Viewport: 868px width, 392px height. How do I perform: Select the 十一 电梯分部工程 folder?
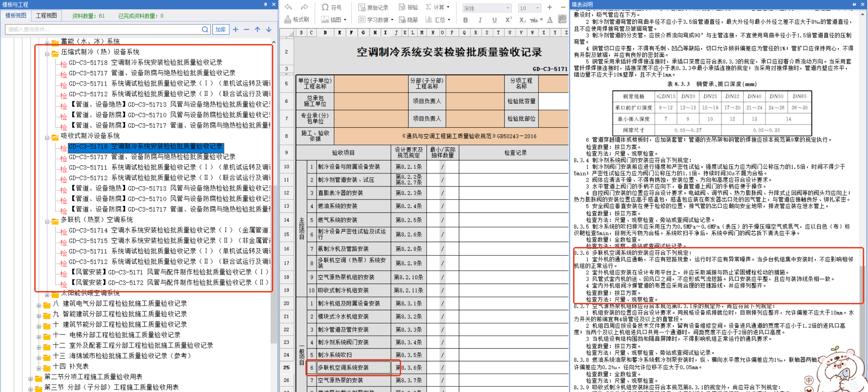[x=117, y=335]
